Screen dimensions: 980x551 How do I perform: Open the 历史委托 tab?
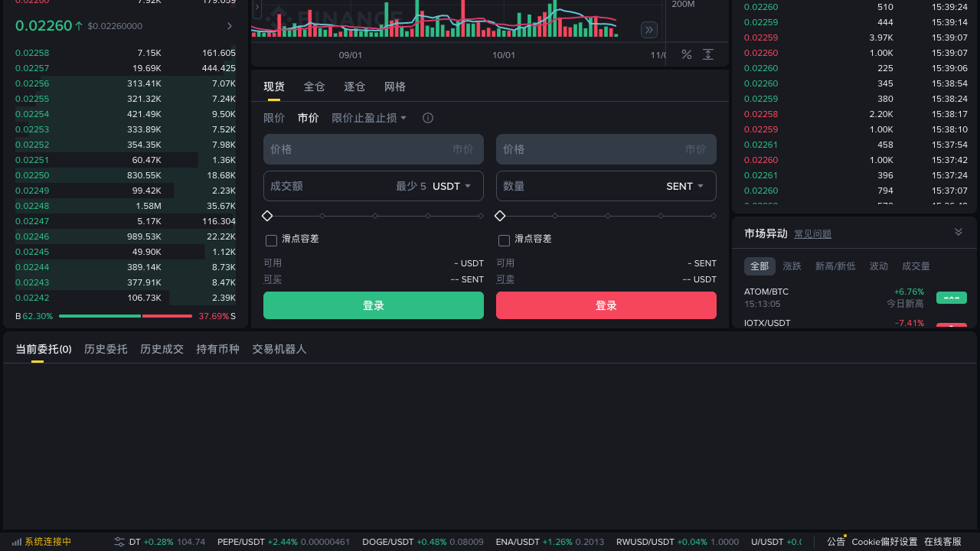pos(106,349)
